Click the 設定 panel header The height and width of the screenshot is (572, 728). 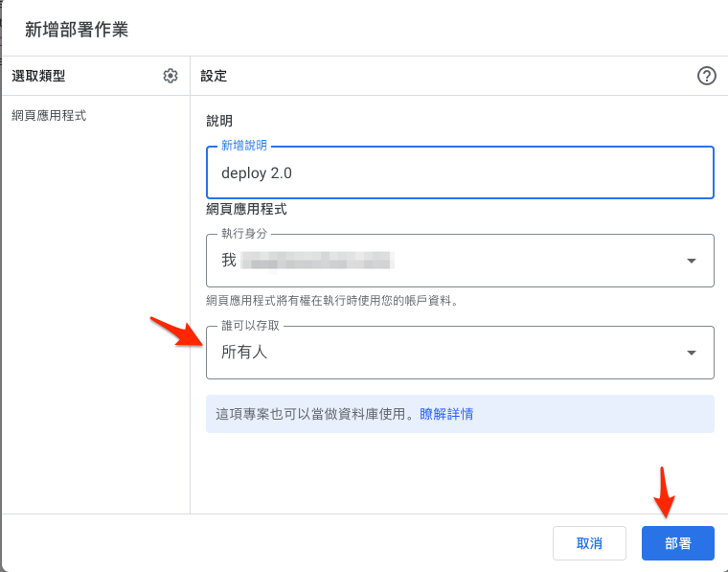click(214, 76)
